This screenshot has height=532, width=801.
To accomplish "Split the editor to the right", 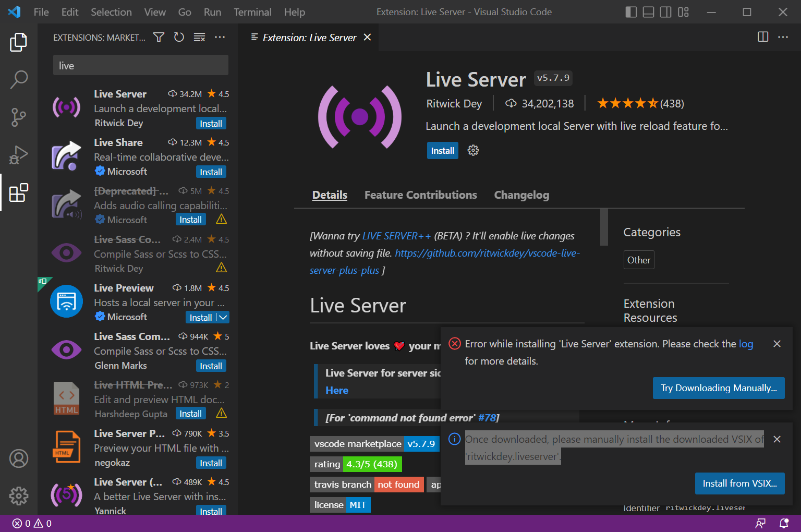I will 763,37.
